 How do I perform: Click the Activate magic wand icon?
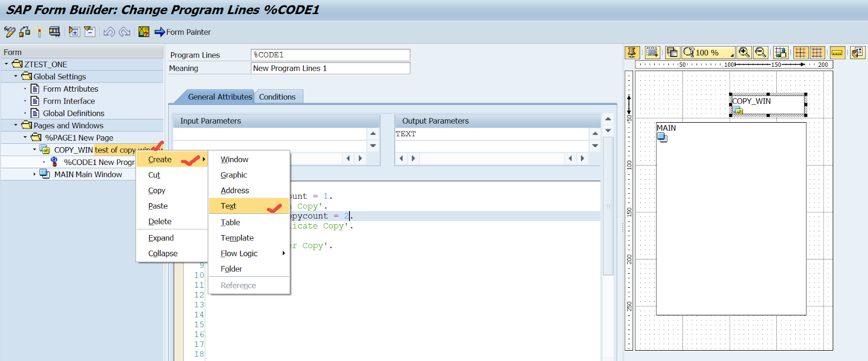coord(39,32)
